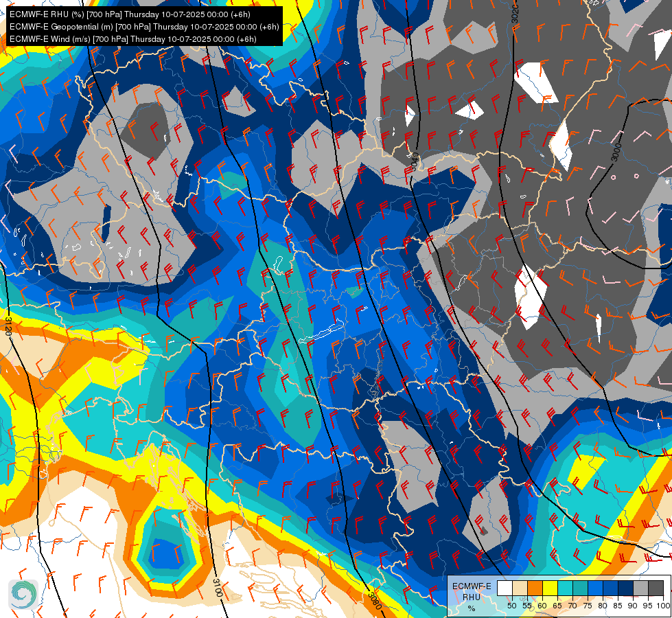The image size is (672, 618).
Task: Click the 3120 geopotential contour label
Action: tap(8, 326)
